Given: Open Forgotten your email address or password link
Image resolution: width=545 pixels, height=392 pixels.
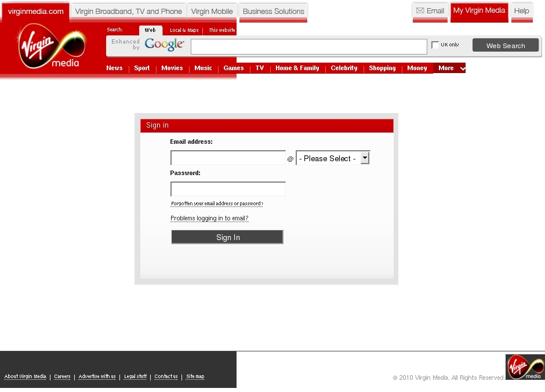Looking at the screenshot, I should point(217,204).
